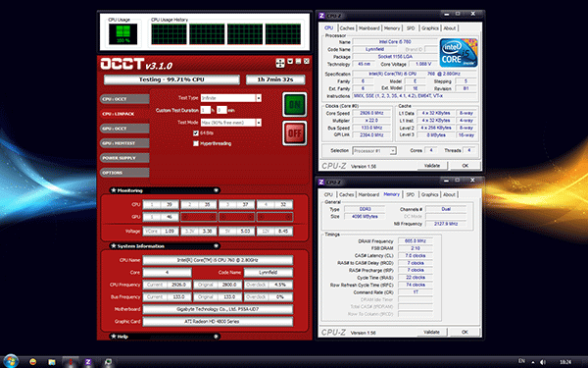588x368 pixels.
Task: Click the 1h 7min 32s elapsed timer
Action: coord(275,79)
